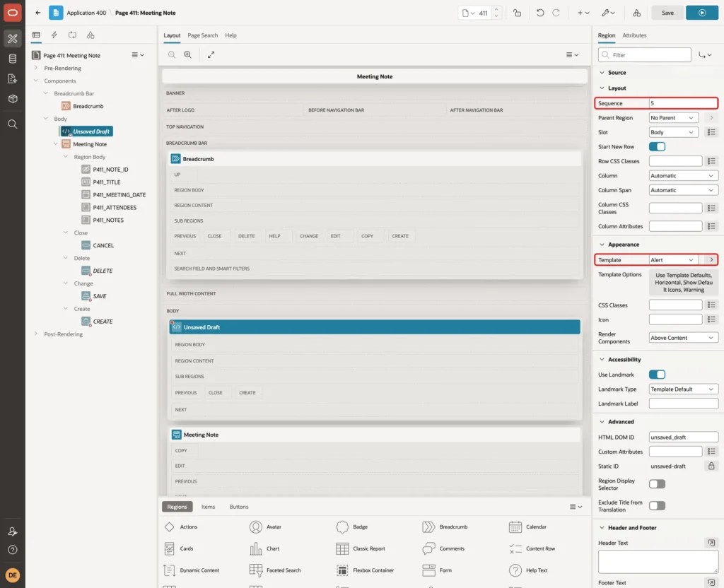This screenshot has width=724, height=588.
Task: Open the Render Components dropdown
Action: click(683, 338)
